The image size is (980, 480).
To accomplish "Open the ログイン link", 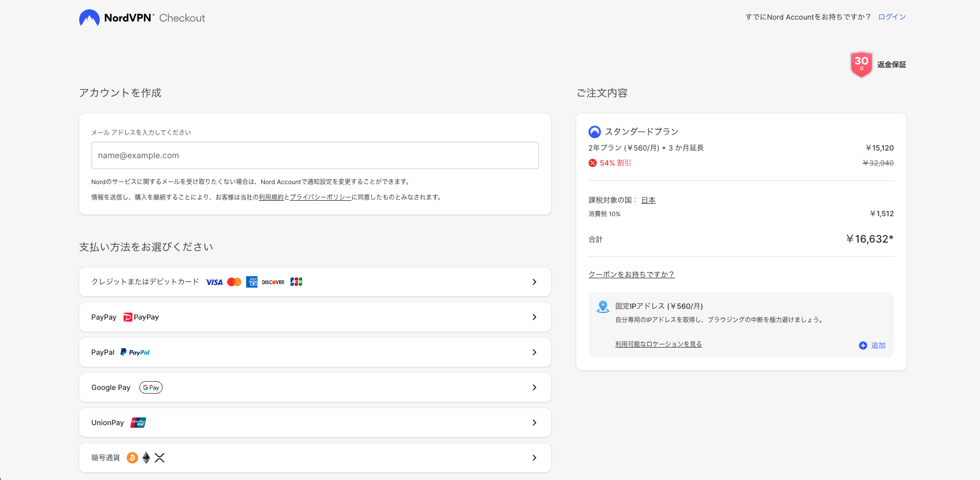I will click(892, 17).
